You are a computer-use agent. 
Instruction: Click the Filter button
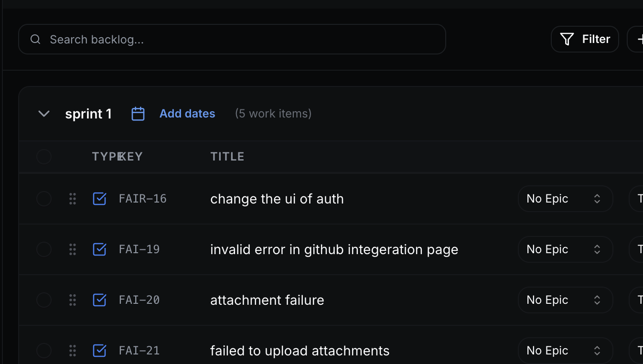pos(585,39)
